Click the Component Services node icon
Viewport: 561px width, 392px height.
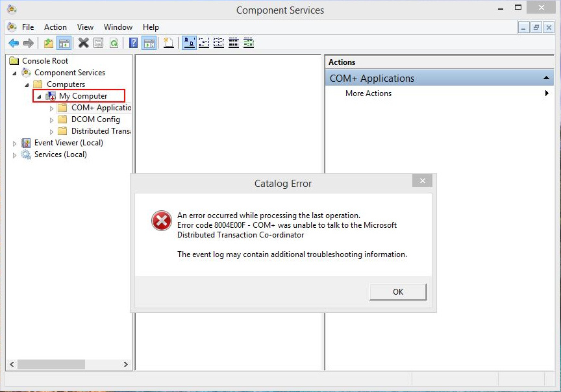coord(26,73)
